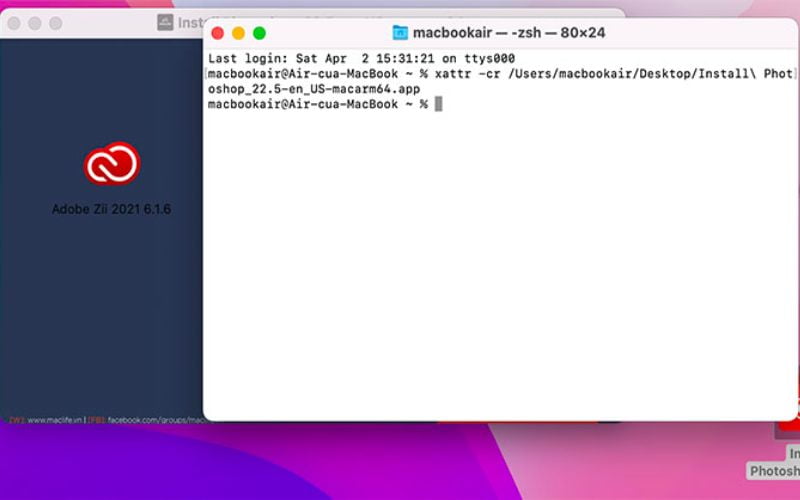The width and height of the screenshot is (800, 500).
Task: Click 'oshop_22.5-en_US-macarm64.app' text in Terminal
Action: pos(314,89)
